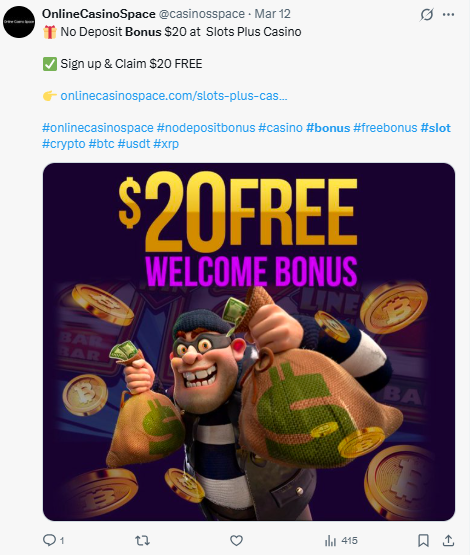Open the #onlinecasinospace hashtag
This screenshot has width=474, height=555.
(x=98, y=127)
